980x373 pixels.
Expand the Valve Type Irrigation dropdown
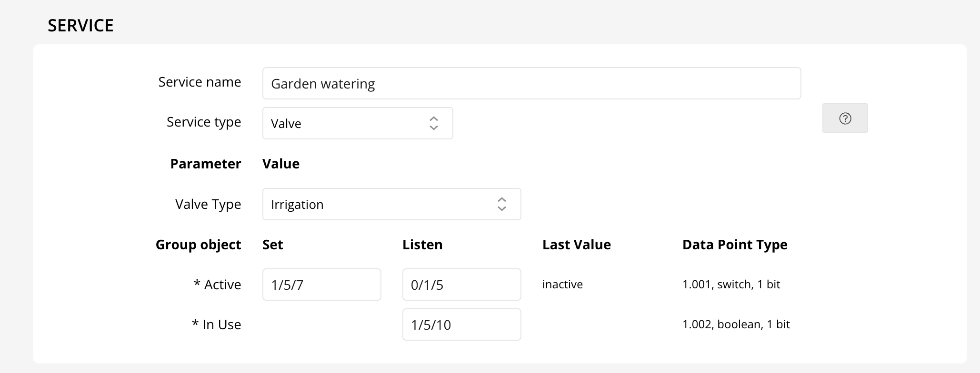click(x=391, y=205)
